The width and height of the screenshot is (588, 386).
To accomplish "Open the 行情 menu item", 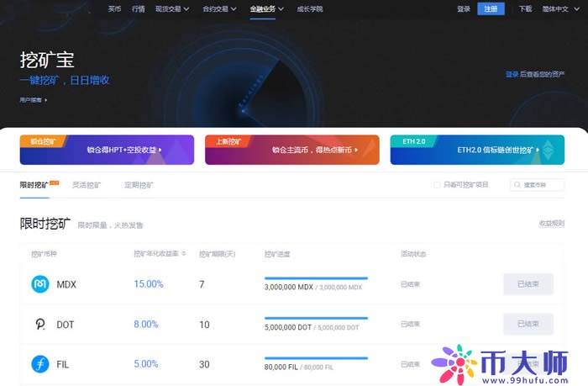I will tap(139, 9).
